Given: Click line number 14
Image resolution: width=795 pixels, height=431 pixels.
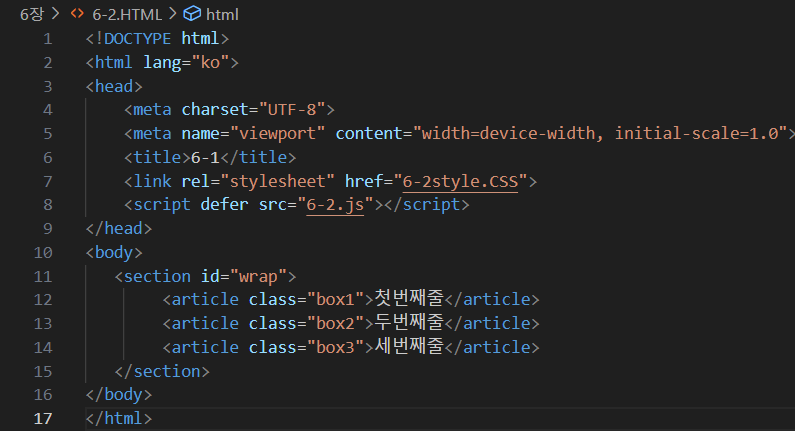Looking at the screenshot, I should click(43, 347).
